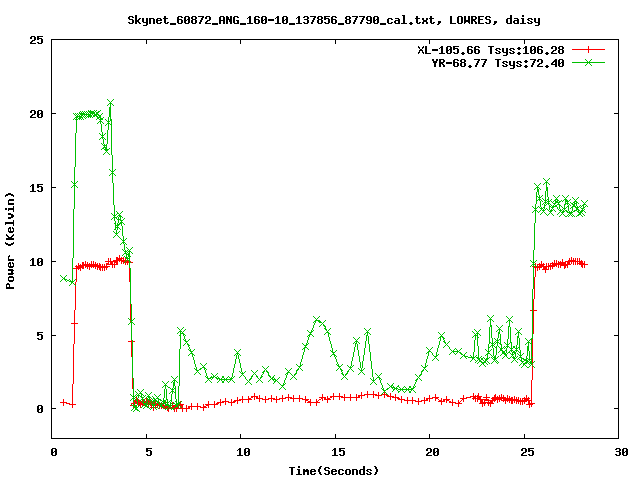Select the legend entry XL-105.66 Tsys:106.28
The image size is (640, 480).
pyautogui.click(x=491, y=50)
